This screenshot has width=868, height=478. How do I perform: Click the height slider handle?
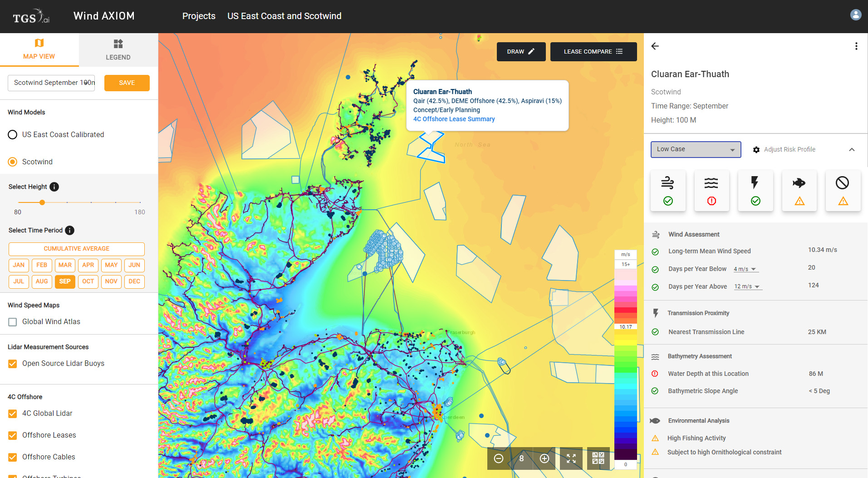(42, 202)
